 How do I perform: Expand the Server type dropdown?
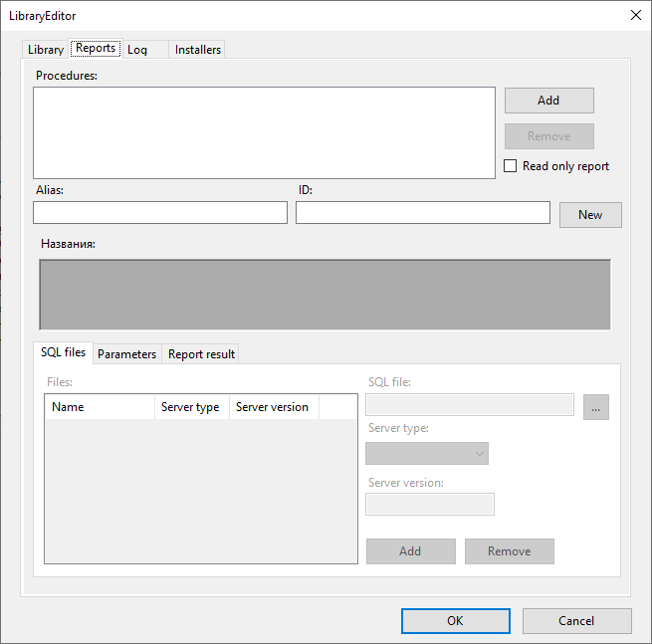pyautogui.click(x=427, y=454)
